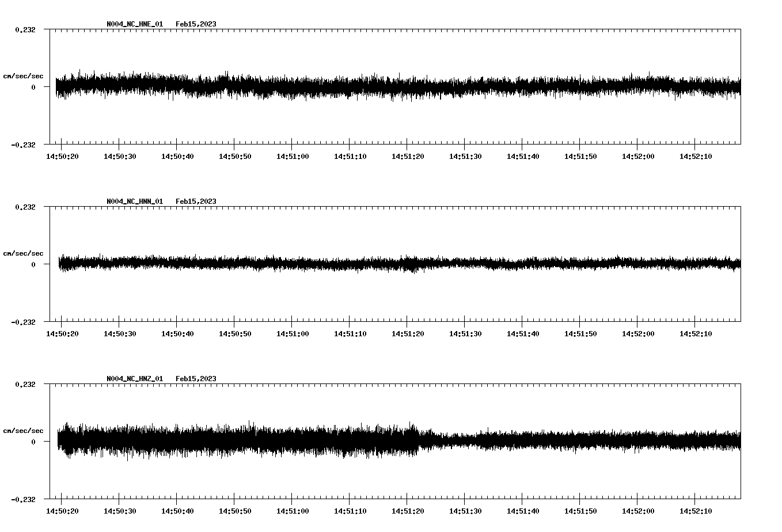Click 14:50:40 time label under HNZ plot
The width and height of the screenshot is (782, 532).
pos(177,511)
